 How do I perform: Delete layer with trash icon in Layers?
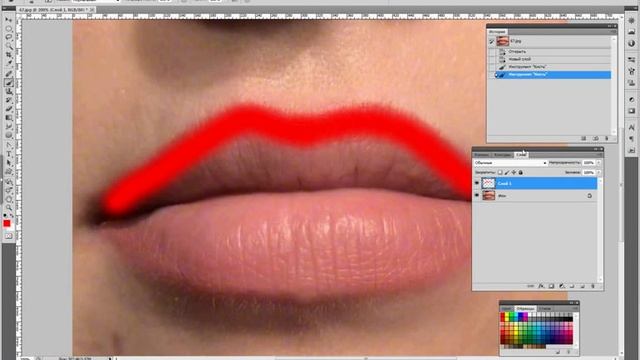593,286
